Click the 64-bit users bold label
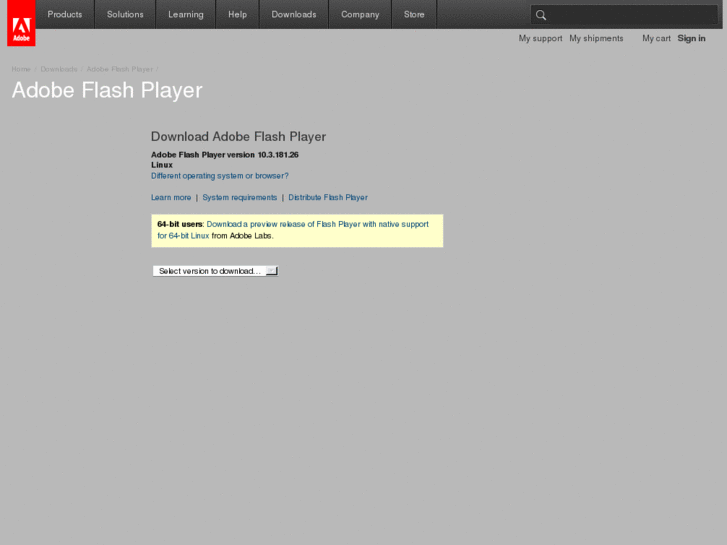 pyautogui.click(x=179, y=224)
